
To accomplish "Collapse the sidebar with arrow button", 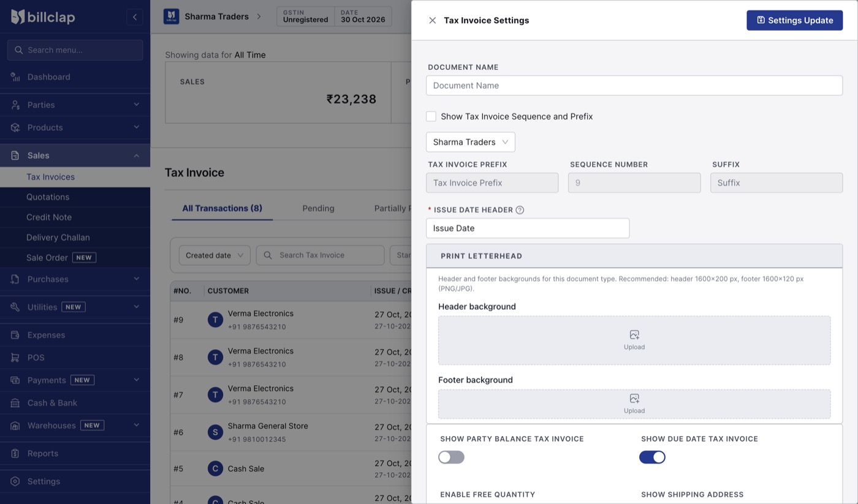I will (135, 17).
